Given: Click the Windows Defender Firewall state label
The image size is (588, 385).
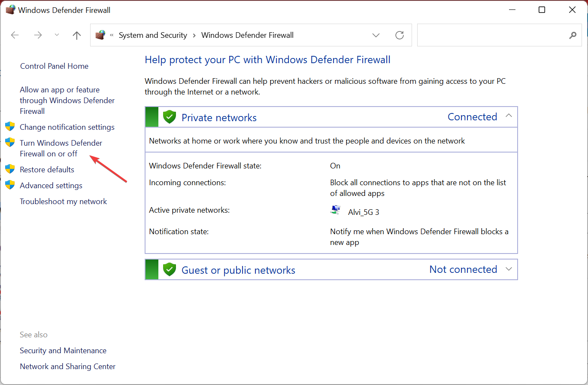Looking at the screenshot, I should (205, 166).
